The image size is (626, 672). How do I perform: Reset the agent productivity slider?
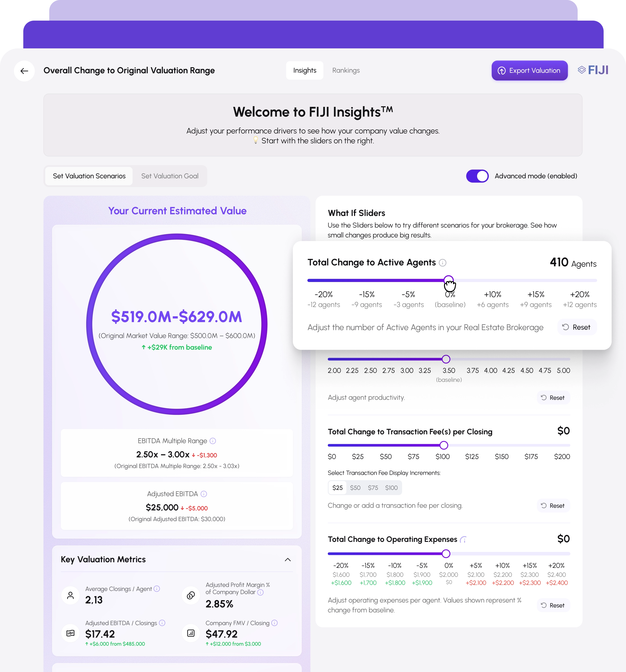coord(553,398)
